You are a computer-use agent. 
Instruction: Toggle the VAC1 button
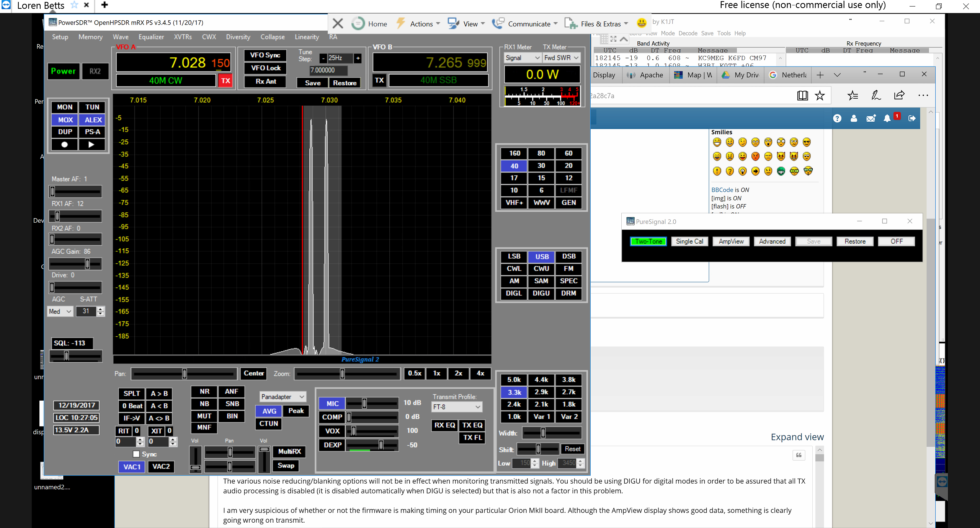(132, 467)
